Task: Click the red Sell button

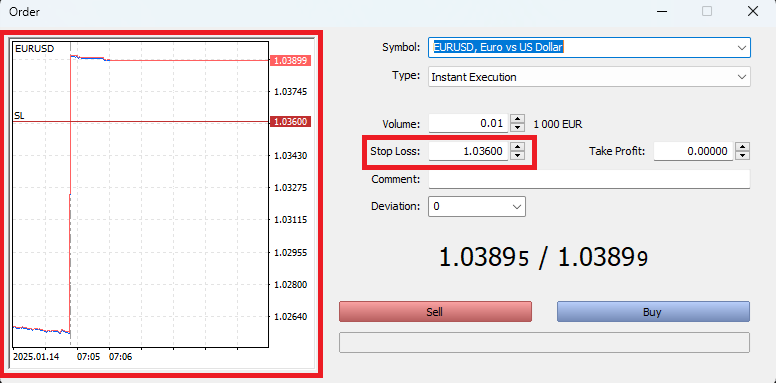Action: click(x=435, y=312)
